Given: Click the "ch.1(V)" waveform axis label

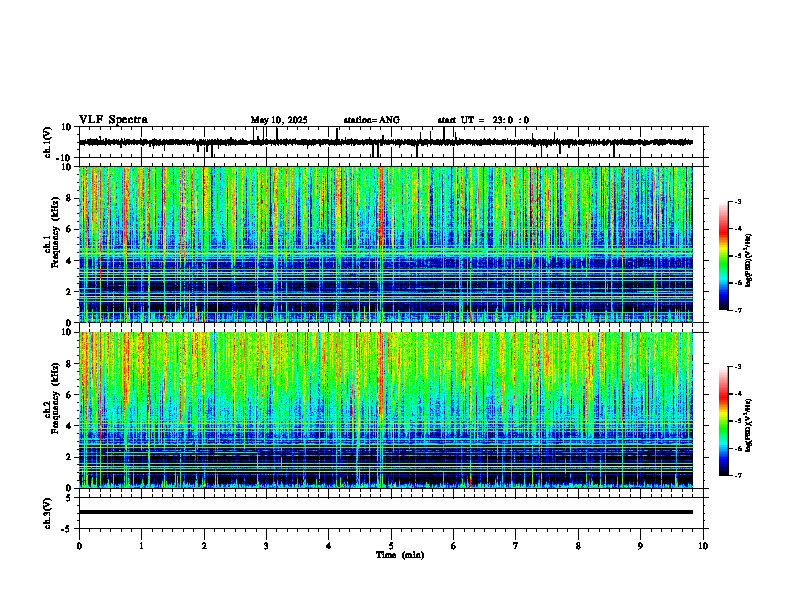Looking at the screenshot, I should coord(48,142).
